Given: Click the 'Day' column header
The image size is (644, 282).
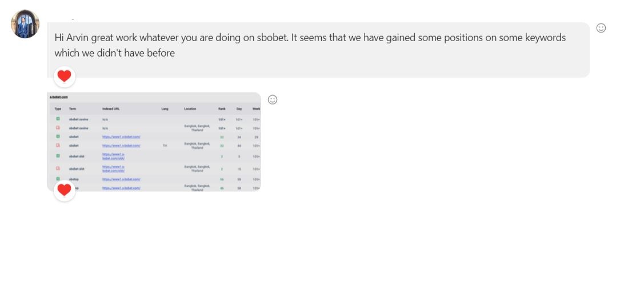Looking at the screenshot, I should click(239, 108).
